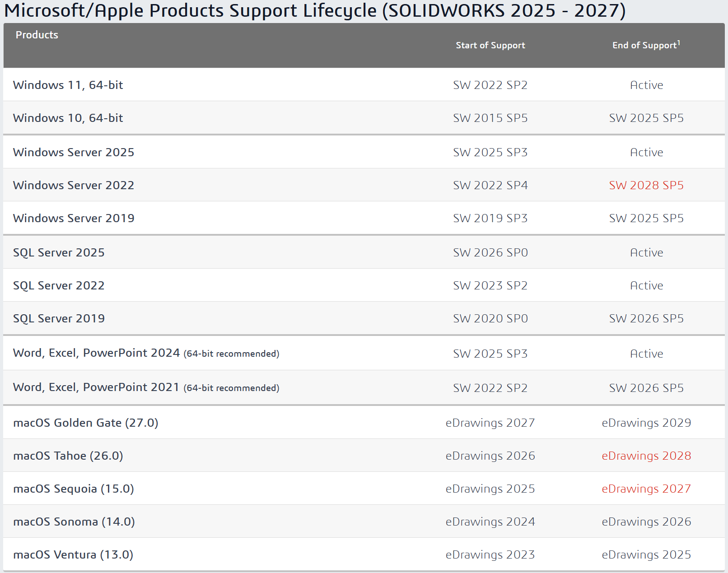
Task: Click Active status in SQL Server 2022 row
Action: [x=646, y=285]
